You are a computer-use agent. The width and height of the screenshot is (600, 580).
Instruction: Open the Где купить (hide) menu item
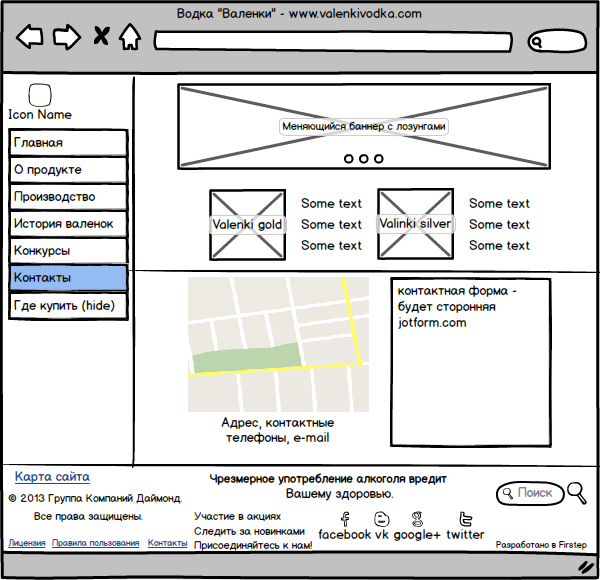(68, 306)
